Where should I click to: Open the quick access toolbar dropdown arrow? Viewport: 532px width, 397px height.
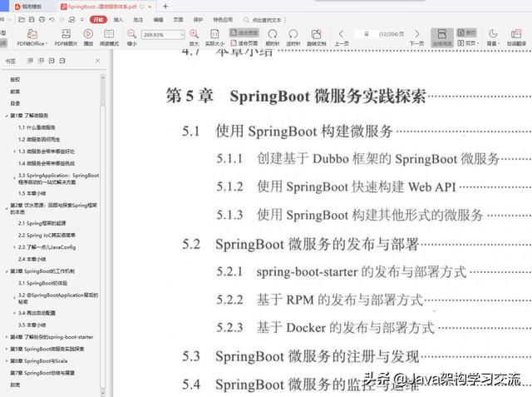[82, 20]
